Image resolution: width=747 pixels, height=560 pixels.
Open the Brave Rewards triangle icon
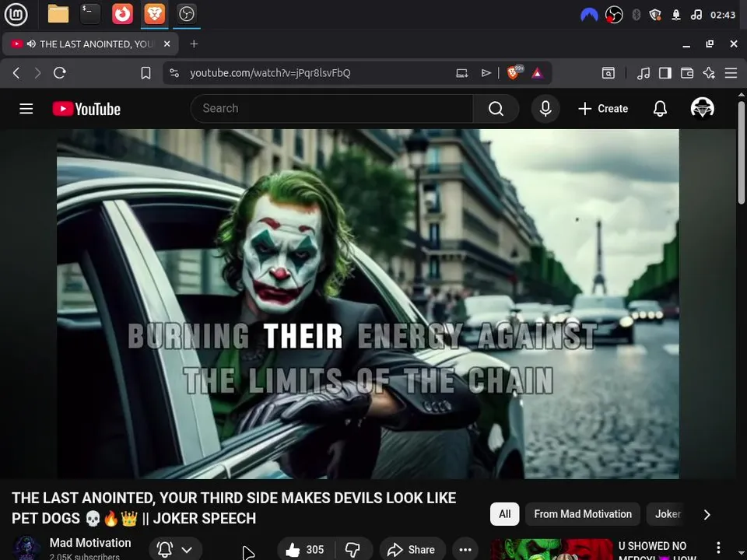[x=538, y=73]
